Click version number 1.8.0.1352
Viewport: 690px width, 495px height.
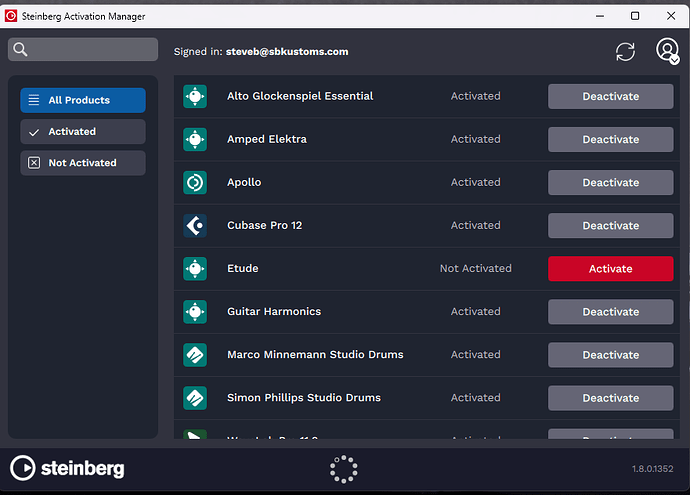click(x=653, y=469)
